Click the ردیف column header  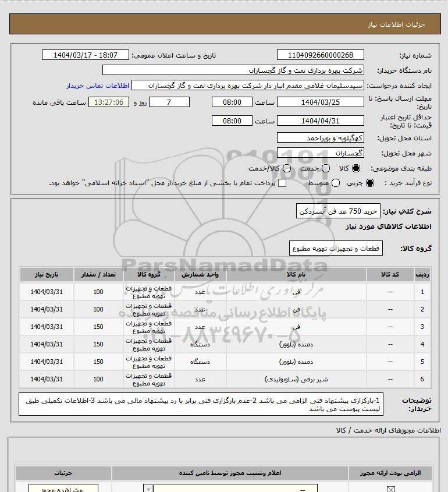point(422,274)
